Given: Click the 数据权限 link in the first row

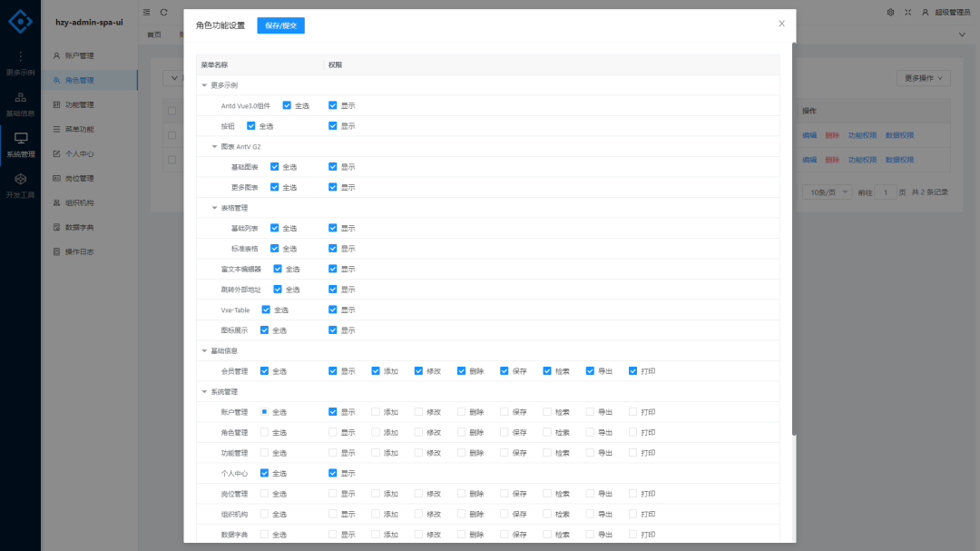Looking at the screenshot, I should pos(900,134).
